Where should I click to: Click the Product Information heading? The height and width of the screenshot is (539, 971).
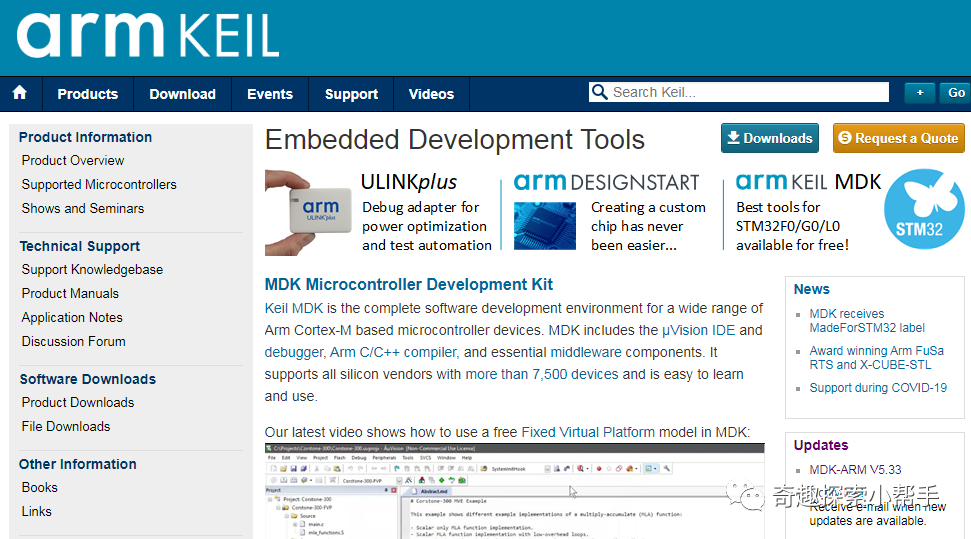[x=85, y=138]
